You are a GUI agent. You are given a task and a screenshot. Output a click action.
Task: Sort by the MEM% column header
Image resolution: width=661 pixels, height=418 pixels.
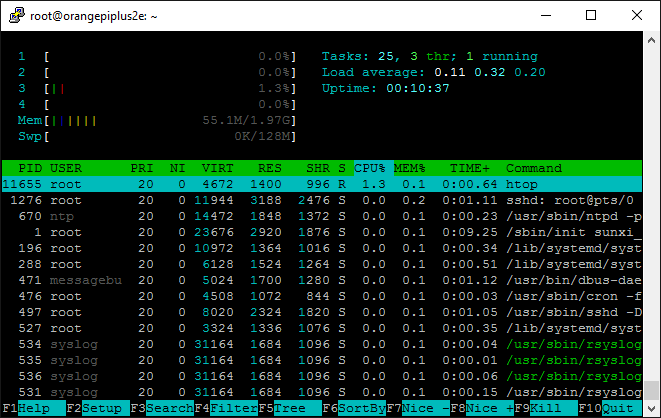(x=410, y=168)
